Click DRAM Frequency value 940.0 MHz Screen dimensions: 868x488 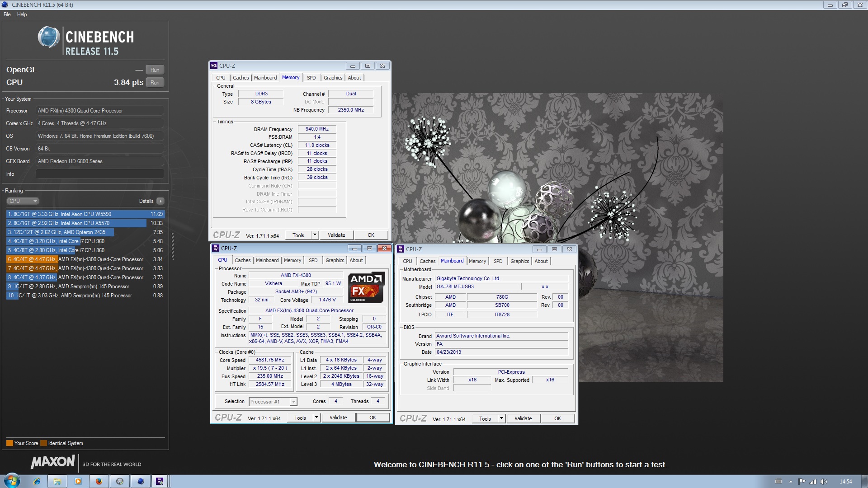(317, 129)
